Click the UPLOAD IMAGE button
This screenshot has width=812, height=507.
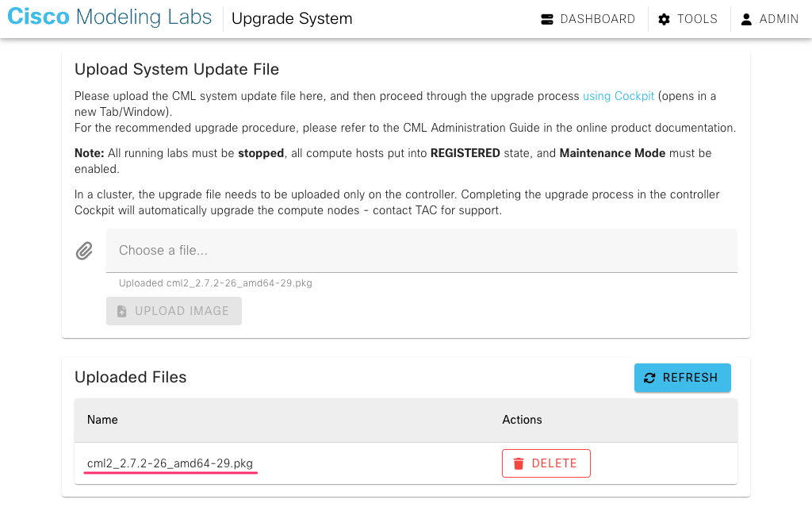pyautogui.click(x=174, y=311)
